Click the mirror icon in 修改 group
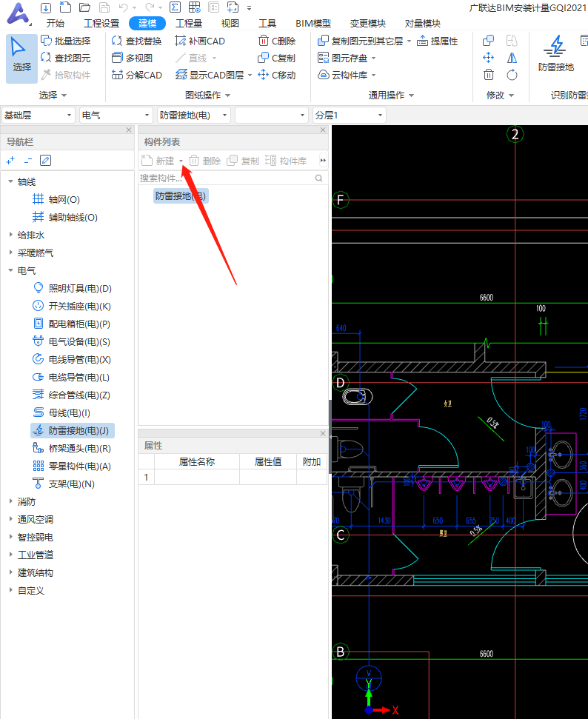The height and width of the screenshot is (719, 588). pyautogui.click(x=512, y=58)
